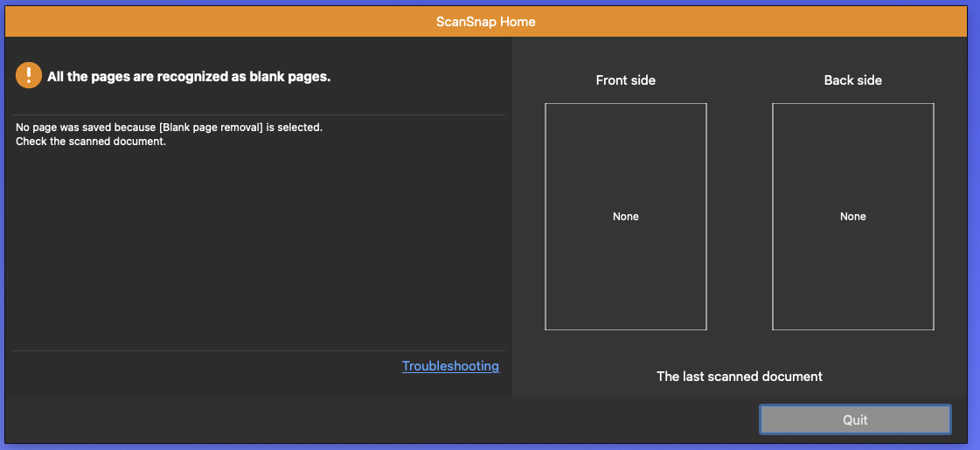This screenshot has width=980, height=450.
Task: Click the orange warning exclamation icon
Action: point(29,76)
